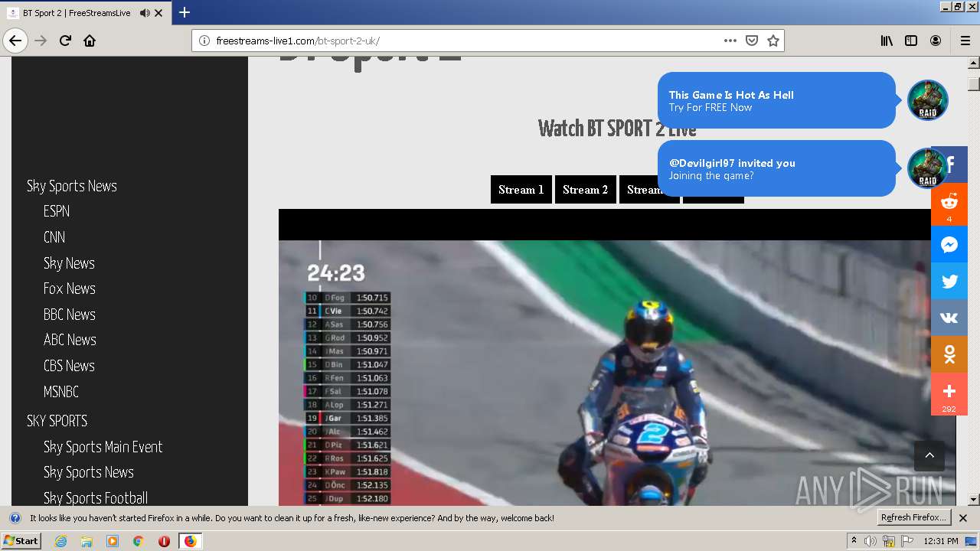Open Sky Sports News sidebar link
The image size is (980, 551).
pos(72,186)
